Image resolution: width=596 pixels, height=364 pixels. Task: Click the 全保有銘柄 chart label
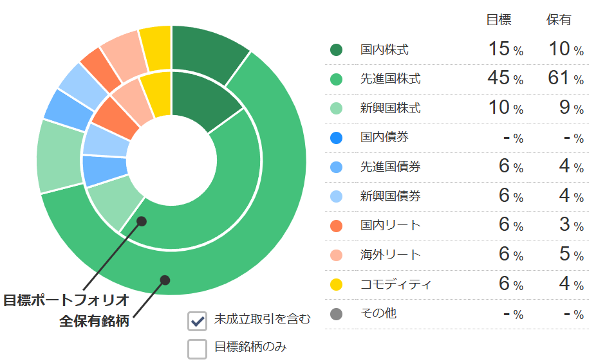(94, 321)
